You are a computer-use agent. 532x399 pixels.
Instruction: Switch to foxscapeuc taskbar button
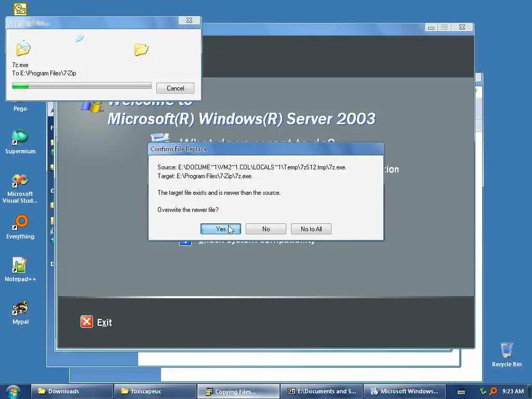pos(155,391)
